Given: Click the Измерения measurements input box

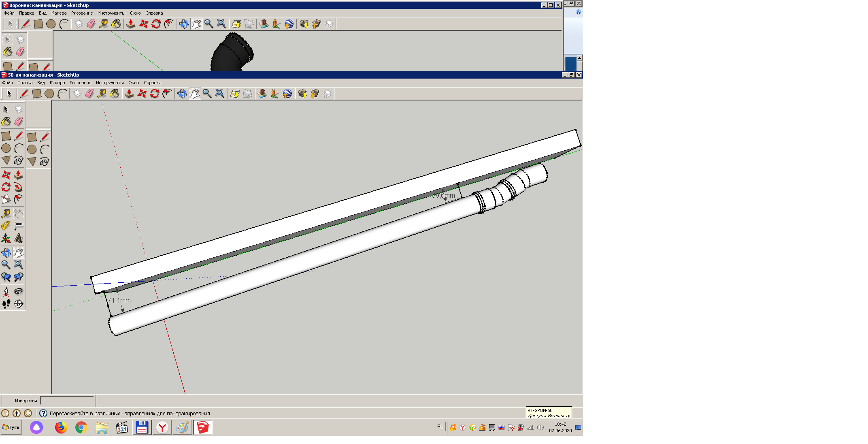Looking at the screenshot, I should 67,401.
